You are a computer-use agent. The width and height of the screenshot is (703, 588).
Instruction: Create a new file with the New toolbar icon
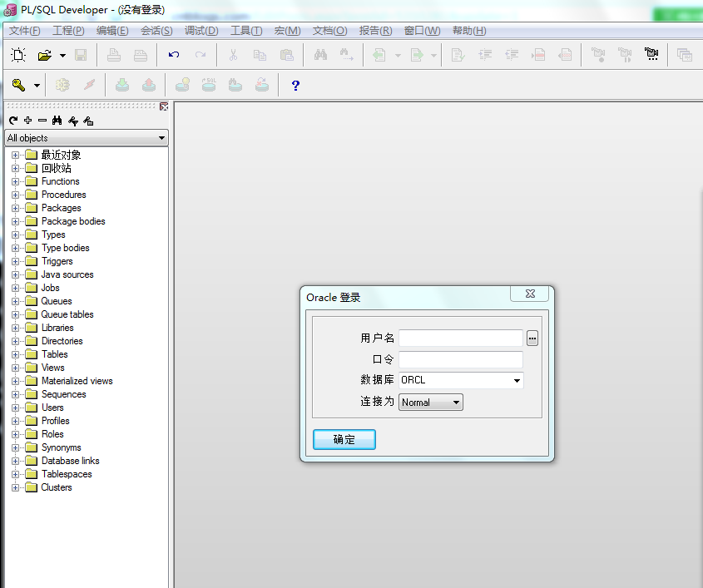pos(18,55)
